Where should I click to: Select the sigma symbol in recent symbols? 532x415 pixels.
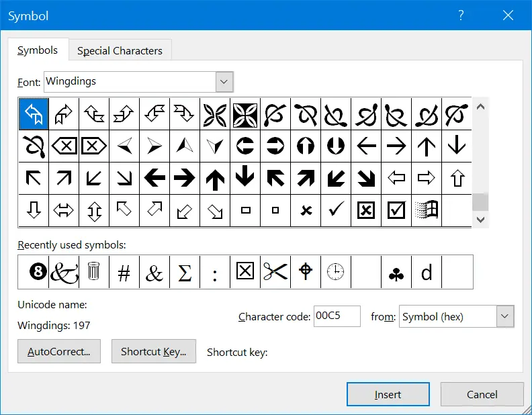pyautogui.click(x=185, y=272)
